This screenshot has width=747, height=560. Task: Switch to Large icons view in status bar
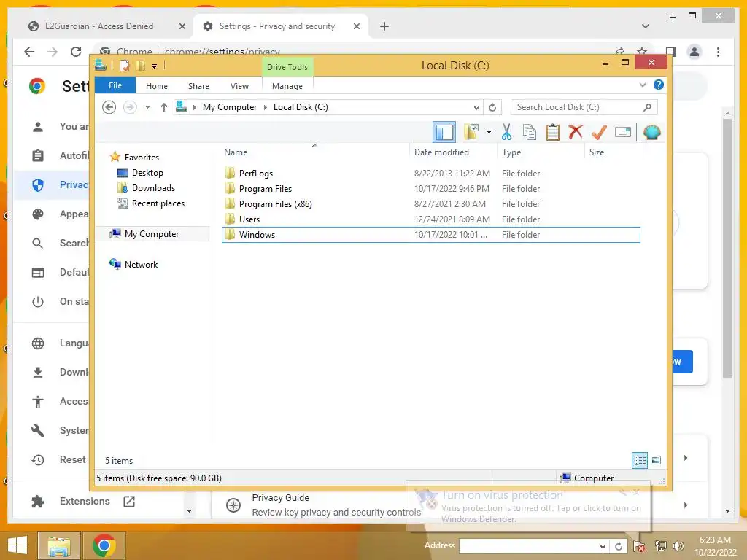[656, 460]
